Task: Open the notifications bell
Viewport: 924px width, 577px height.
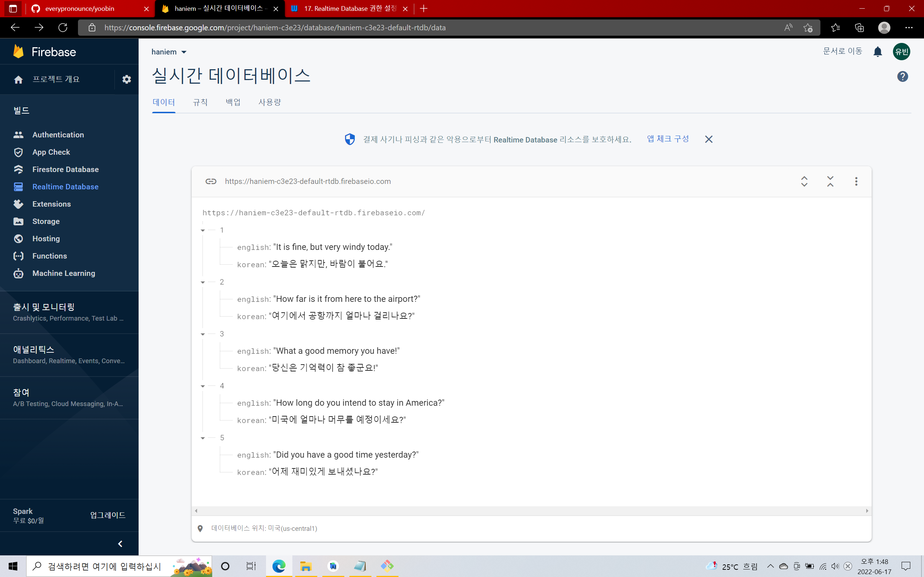Action: [878, 52]
